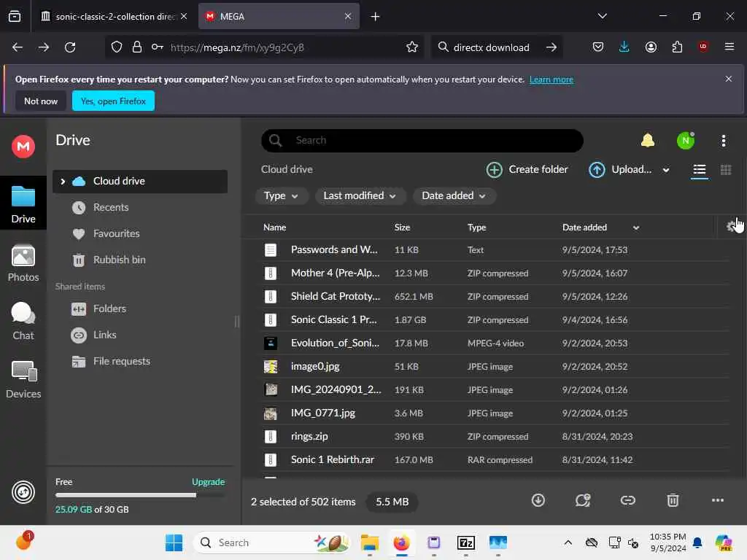Open Firefox extensions puzzle icon
Screen dimensions: 747x560
tap(677, 47)
